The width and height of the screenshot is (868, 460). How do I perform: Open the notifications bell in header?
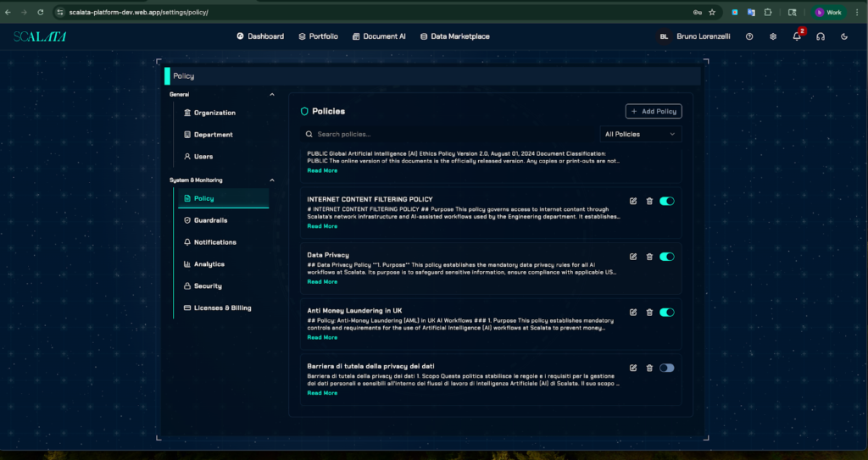pyautogui.click(x=797, y=36)
